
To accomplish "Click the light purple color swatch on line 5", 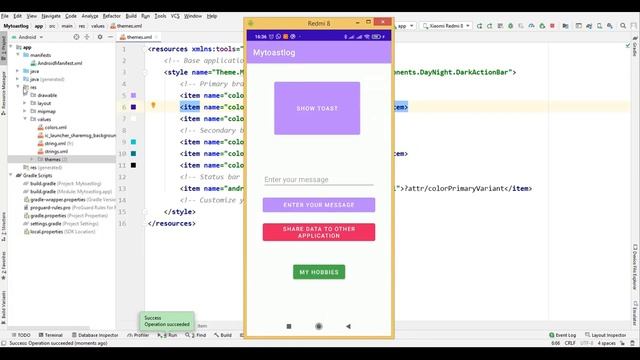I will tap(133, 95).
